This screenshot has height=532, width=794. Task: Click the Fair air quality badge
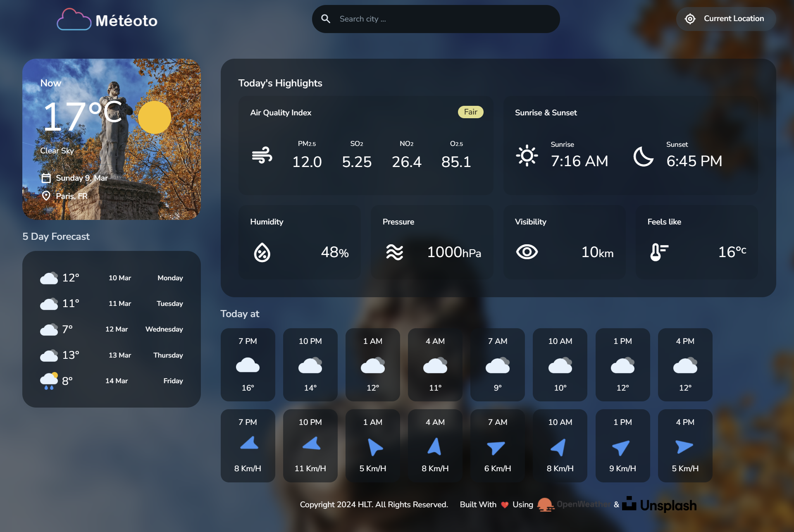[x=470, y=112]
